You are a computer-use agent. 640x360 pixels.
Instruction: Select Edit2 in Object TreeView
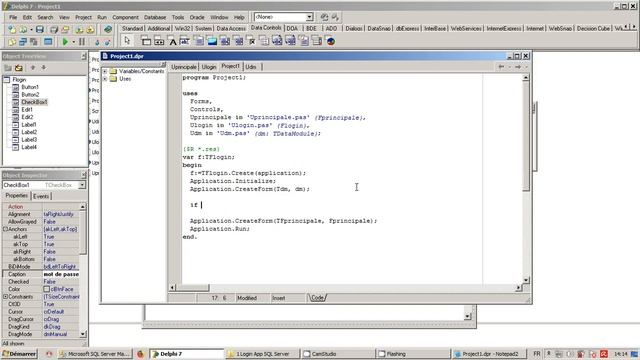27,117
